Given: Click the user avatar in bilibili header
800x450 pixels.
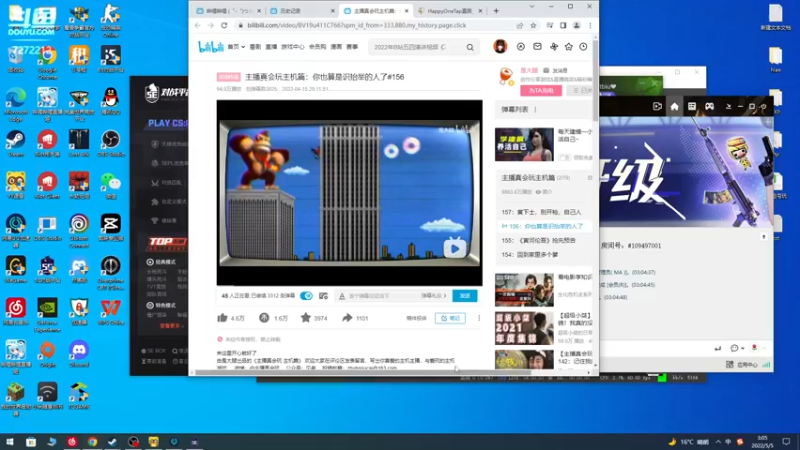Looking at the screenshot, I should [500, 46].
